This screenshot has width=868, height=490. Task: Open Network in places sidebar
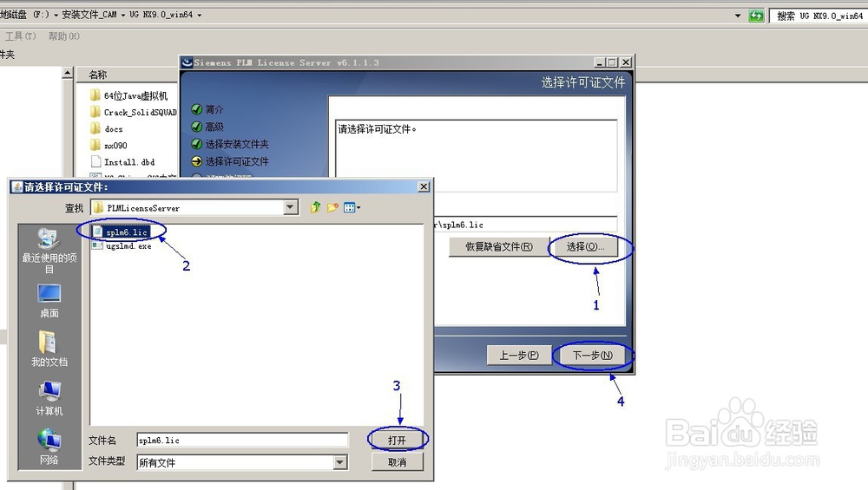tap(49, 447)
